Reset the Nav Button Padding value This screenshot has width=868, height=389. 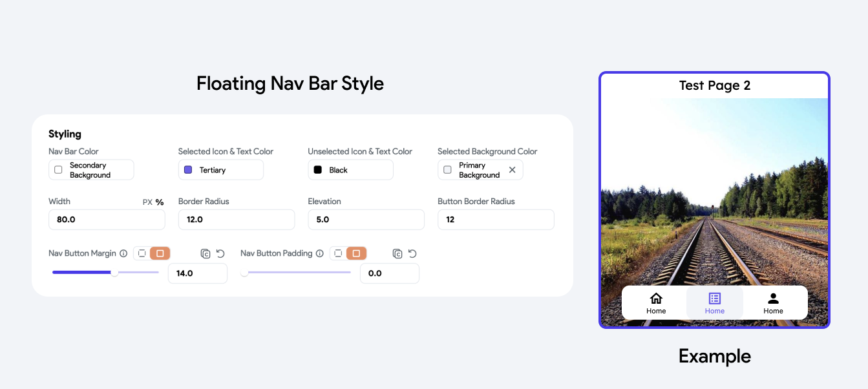[x=412, y=253]
